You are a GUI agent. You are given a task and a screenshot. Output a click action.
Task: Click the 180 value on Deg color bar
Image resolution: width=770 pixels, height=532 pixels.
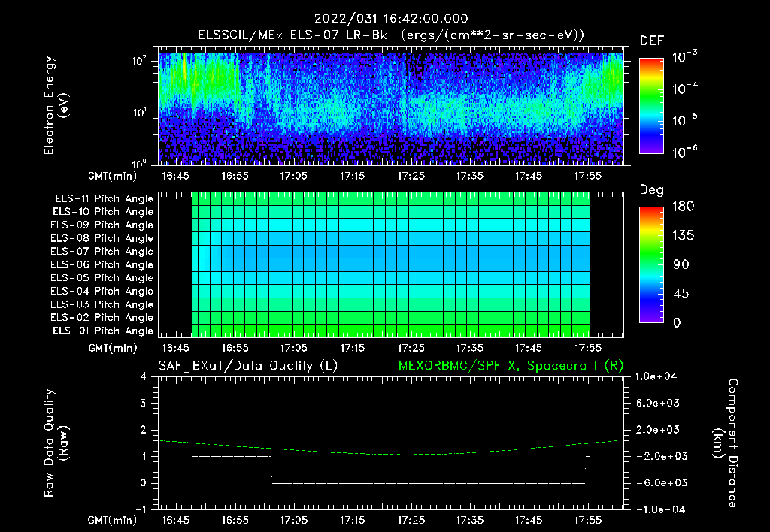point(683,207)
